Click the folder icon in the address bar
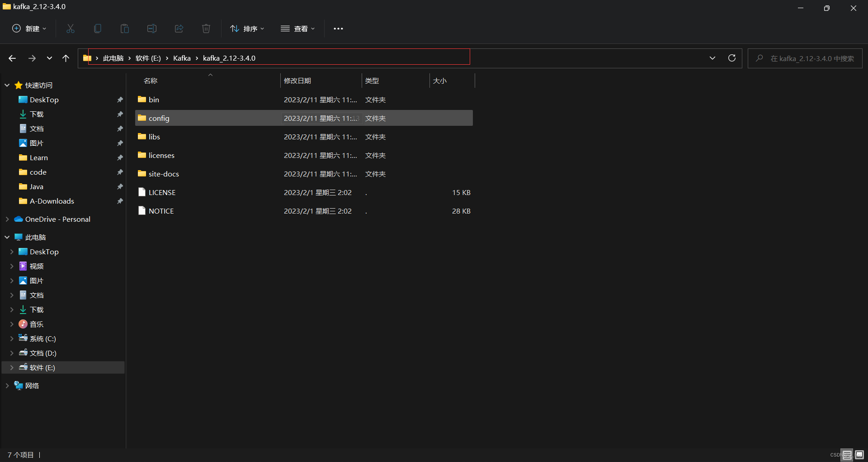Image resolution: width=868 pixels, height=462 pixels. coord(87,58)
